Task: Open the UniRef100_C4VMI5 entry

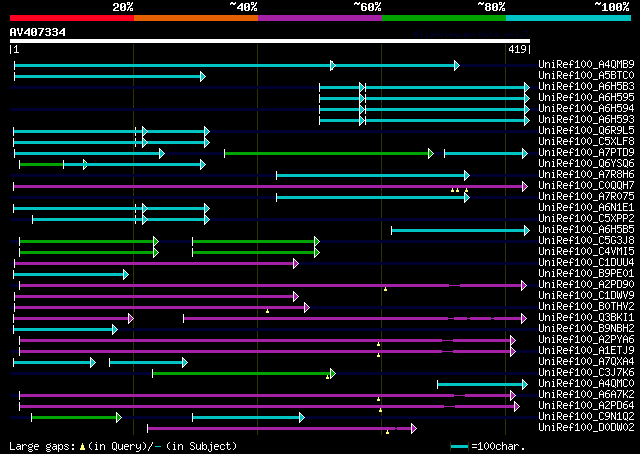Action: [x=586, y=251]
